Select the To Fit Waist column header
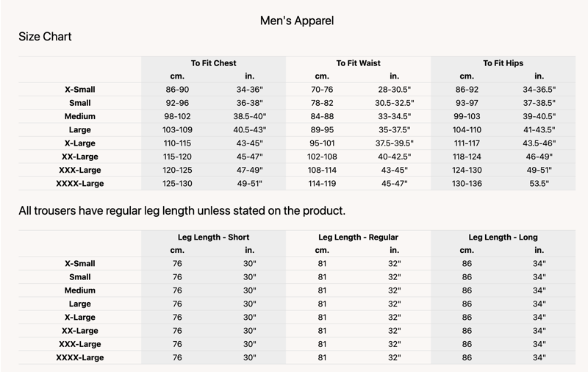Screen dimensions: 588x372 click(358, 63)
